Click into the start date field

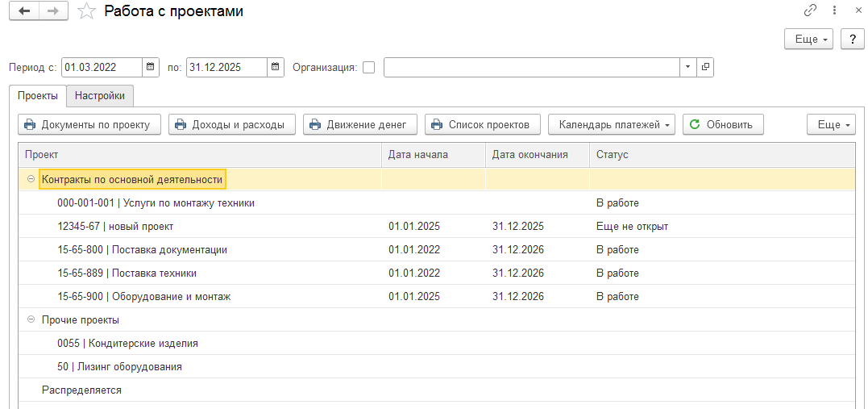coord(101,67)
